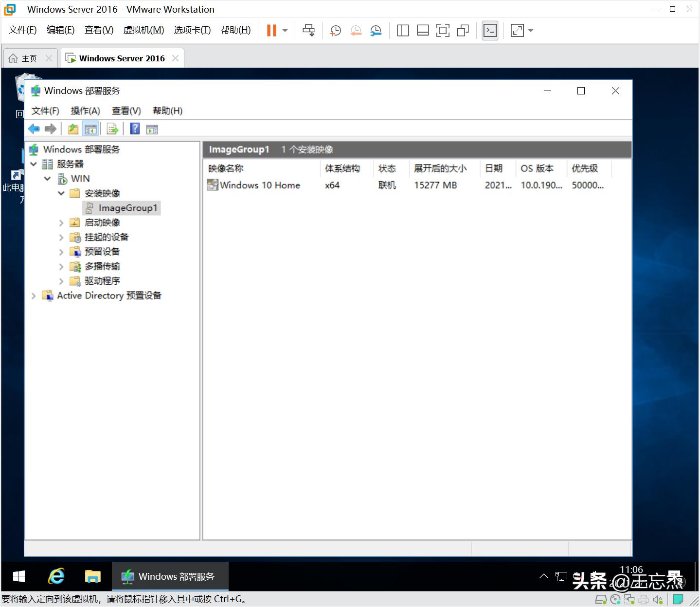The width and height of the screenshot is (700, 607).
Task: Navigate back in the deployment console
Action: coord(34,129)
